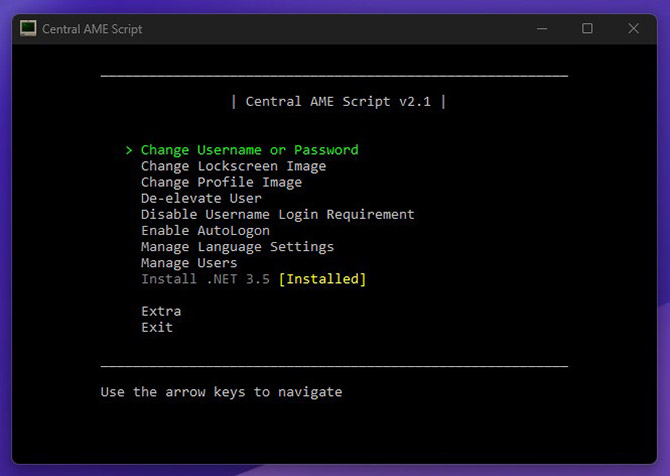Click the Central AME Script window icon

click(x=28, y=28)
